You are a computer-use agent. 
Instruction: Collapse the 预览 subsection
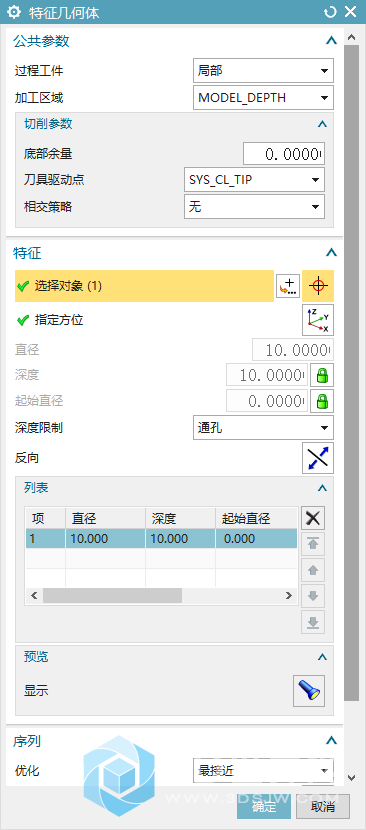tap(322, 657)
